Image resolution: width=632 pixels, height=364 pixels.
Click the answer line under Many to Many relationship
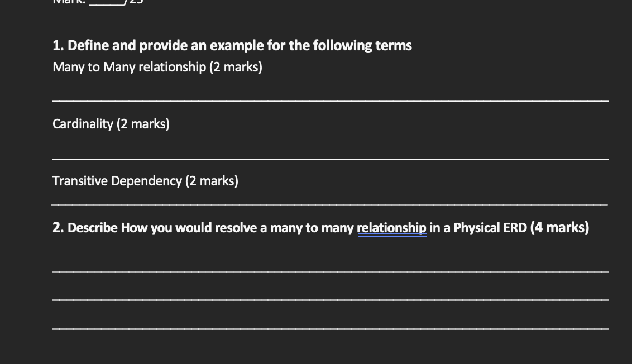point(329,100)
